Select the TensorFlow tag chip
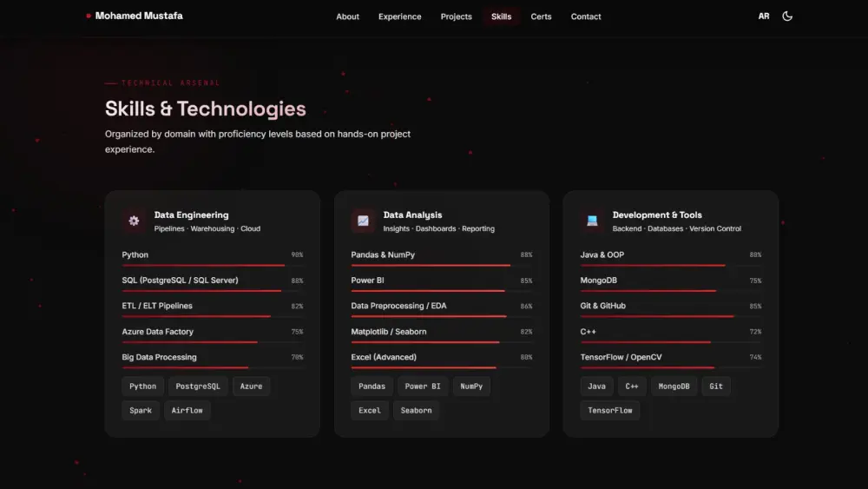Image resolution: width=868 pixels, height=489 pixels. [609, 410]
